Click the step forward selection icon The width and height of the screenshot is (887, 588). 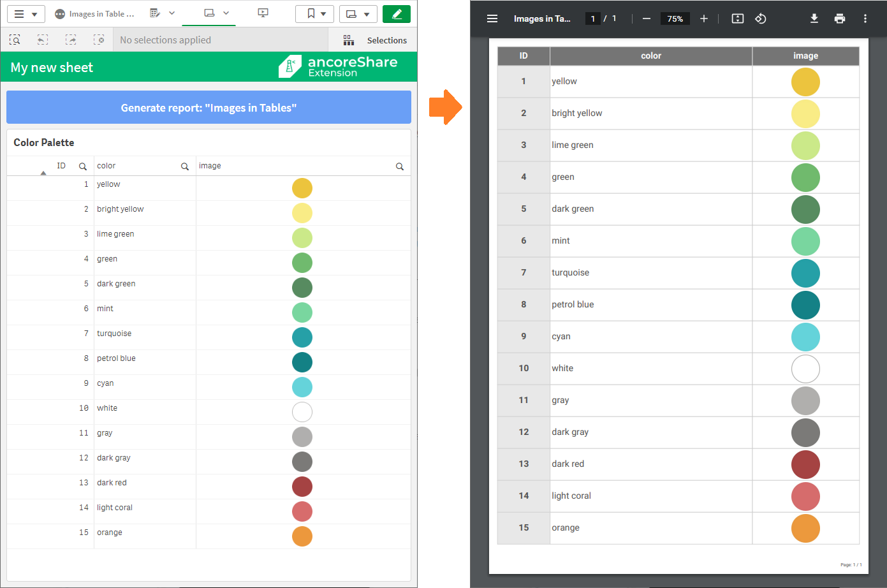point(71,40)
